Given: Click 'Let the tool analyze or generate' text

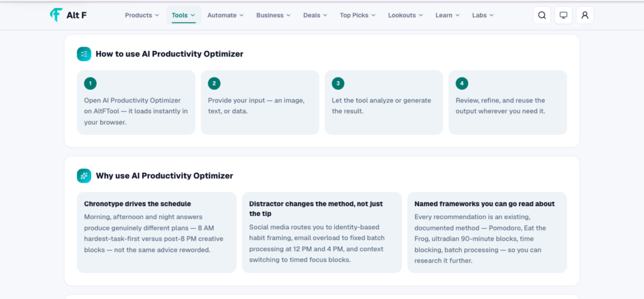Looking at the screenshot, I should point(382,106).
